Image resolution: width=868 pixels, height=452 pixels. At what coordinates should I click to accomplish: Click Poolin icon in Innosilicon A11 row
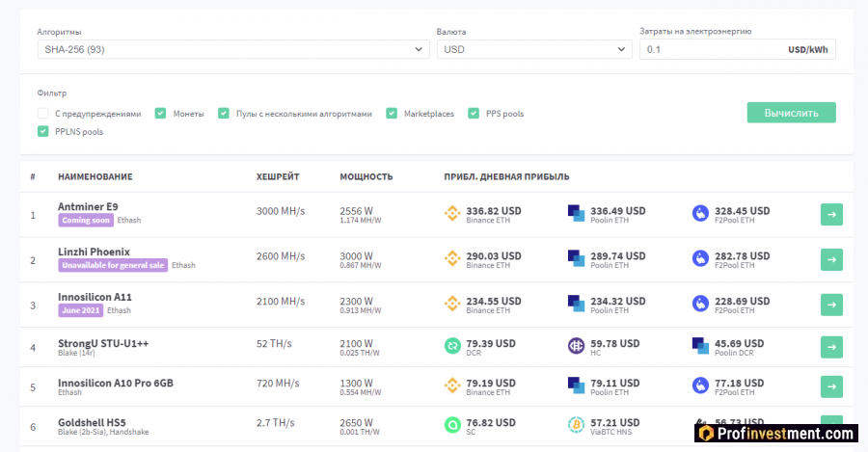point(577,304)
